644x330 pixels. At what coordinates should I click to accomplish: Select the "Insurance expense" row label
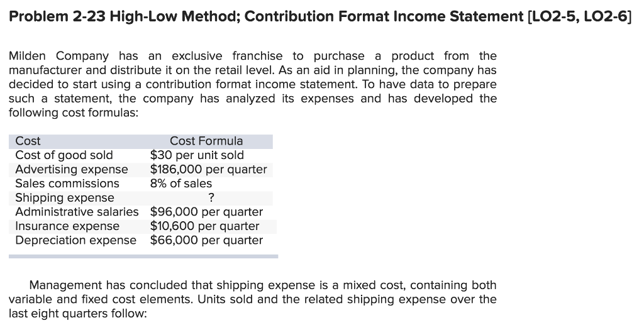click(x=67, y=226)
